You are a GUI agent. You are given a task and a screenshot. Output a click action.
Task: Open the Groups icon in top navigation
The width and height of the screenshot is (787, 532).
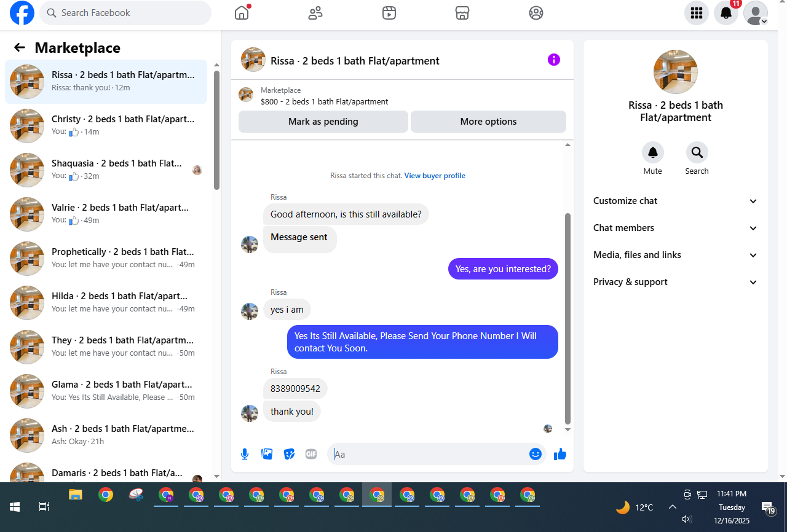tap(536, 13)
